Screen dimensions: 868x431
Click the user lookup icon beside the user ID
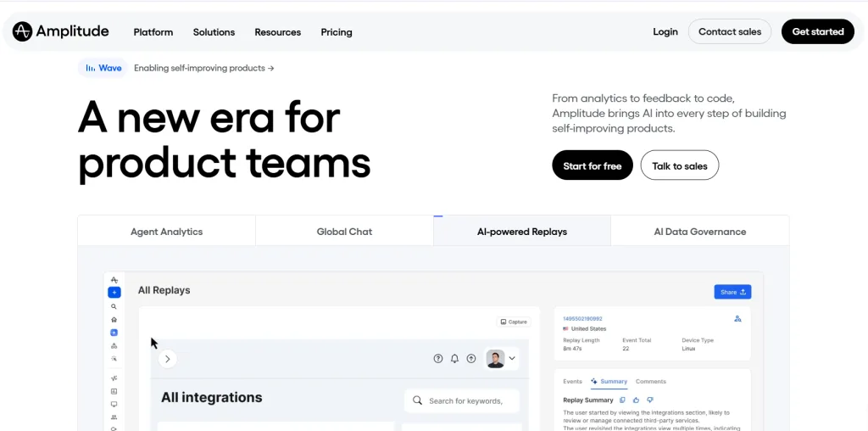coord(737,318)
